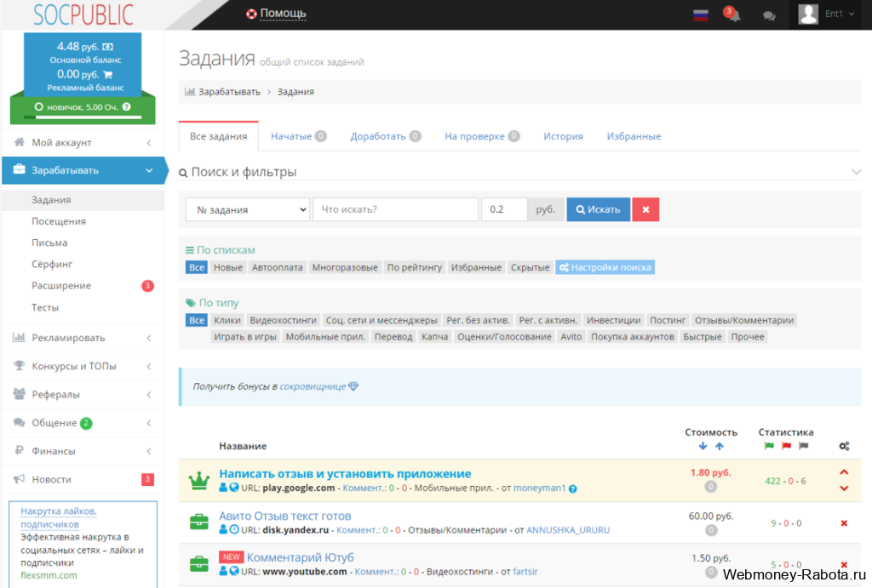Click the Искать search button
This screenshot has width=872, height=588.
coord(598,209)
